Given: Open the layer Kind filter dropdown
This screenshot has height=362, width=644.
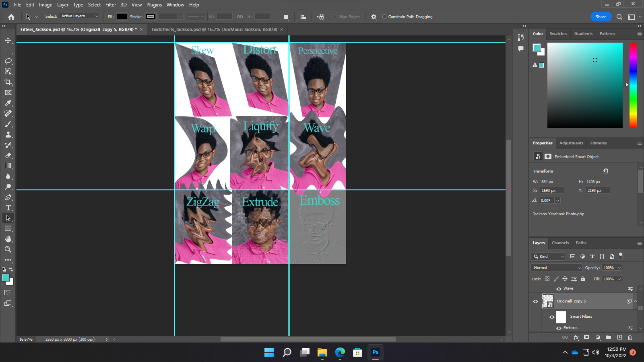Looking at the screenshot, I should [x=548, y=257].
